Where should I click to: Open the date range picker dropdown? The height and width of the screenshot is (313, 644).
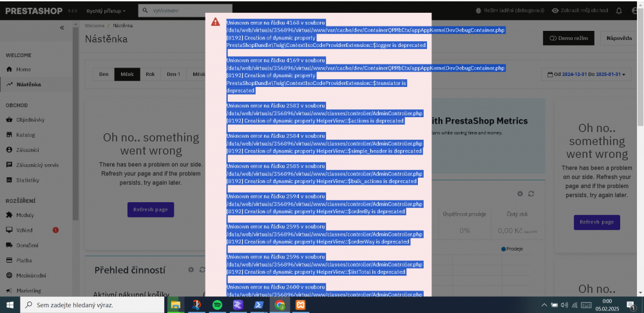(x=586, y=75)
